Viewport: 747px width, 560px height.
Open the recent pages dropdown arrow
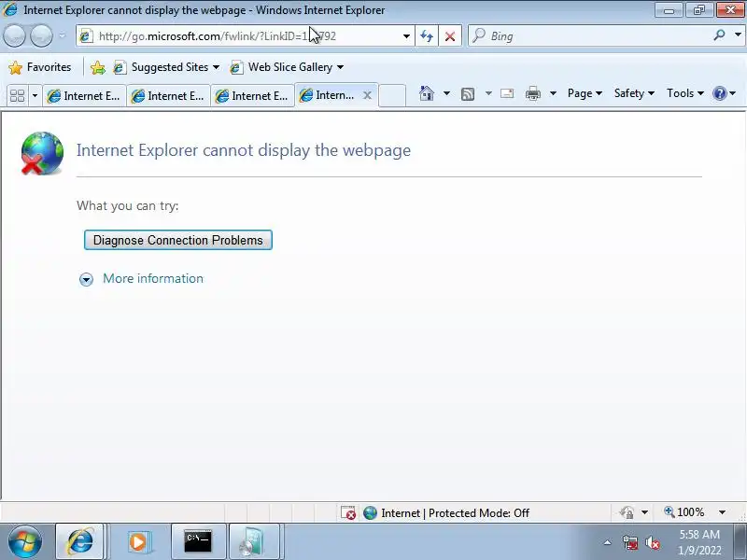point(63,35)
